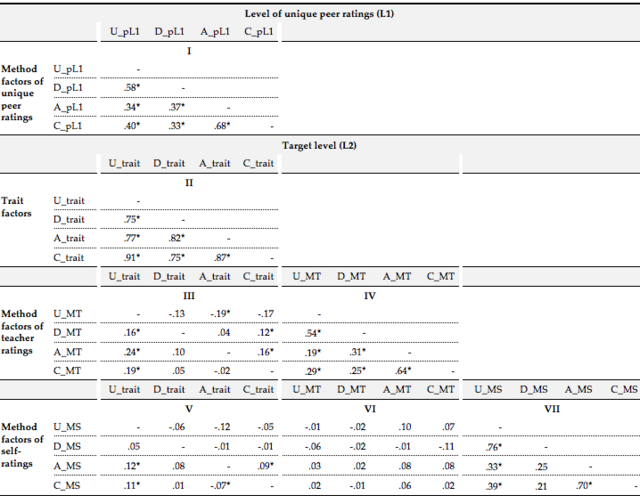Select section numeral II
640x496 pixels.
tap(189, 183)
